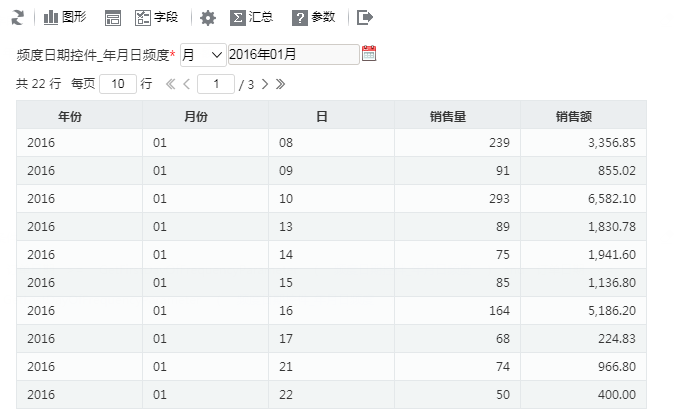Screen dimensions: 678x418
Task: Select the sales amount cell 855.02
Action: [583, 171]
